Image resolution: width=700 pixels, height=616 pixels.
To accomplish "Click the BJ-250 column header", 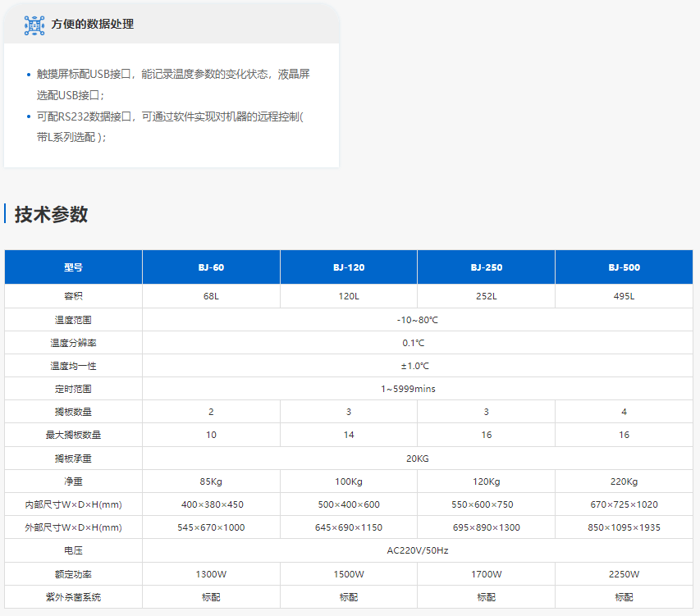I will 487,267.
